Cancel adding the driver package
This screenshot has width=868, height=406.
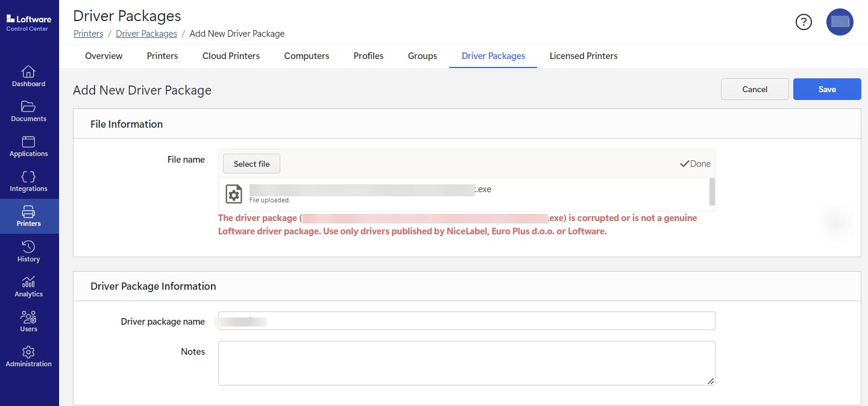pyautogui.click(x=755, y=89)
